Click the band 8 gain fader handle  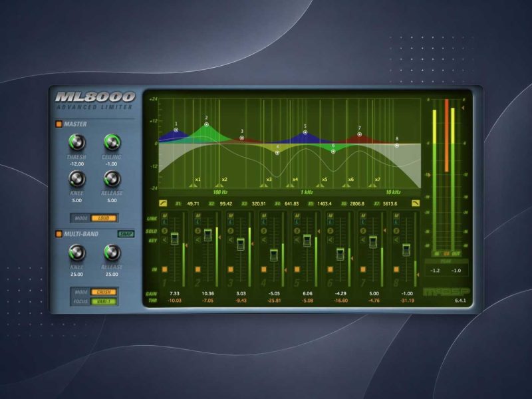pyautogui.click(x=406, y=250)
